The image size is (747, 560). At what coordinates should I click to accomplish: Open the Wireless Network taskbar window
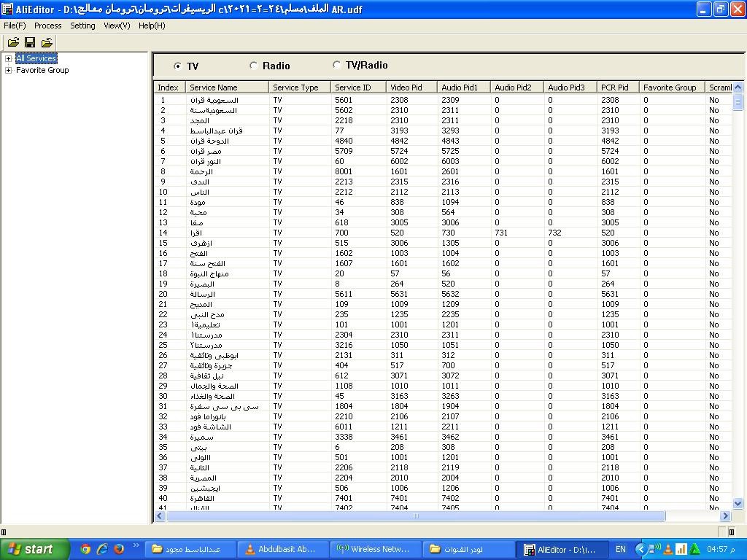(373, 549)
